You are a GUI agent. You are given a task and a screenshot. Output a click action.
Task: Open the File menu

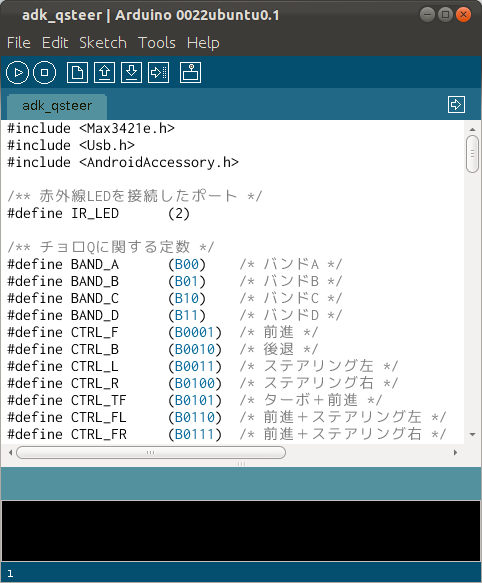click(19, 43)
